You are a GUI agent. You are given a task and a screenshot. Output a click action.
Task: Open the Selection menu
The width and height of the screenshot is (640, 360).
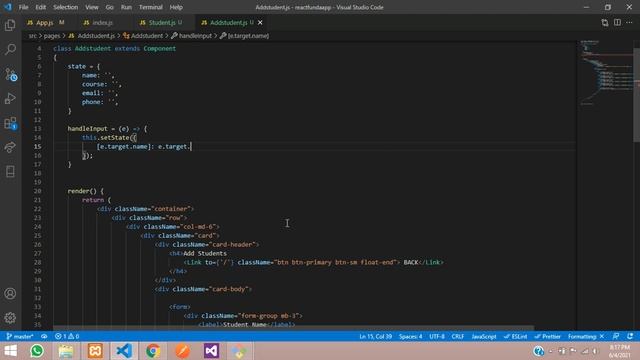[x=65, y=7]
